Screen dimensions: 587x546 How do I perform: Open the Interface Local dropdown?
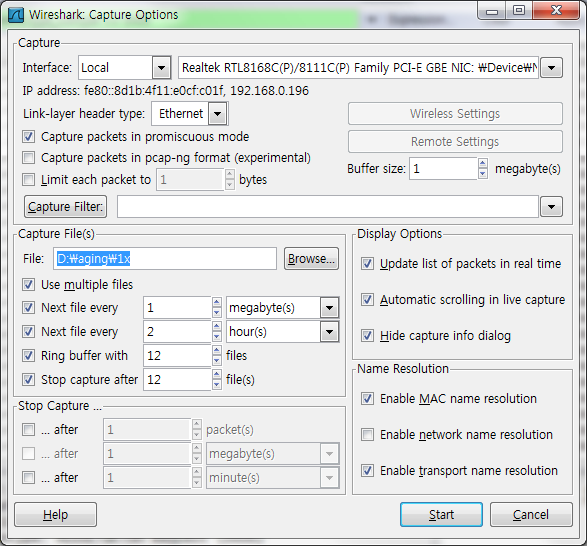(x=161, y=68)
